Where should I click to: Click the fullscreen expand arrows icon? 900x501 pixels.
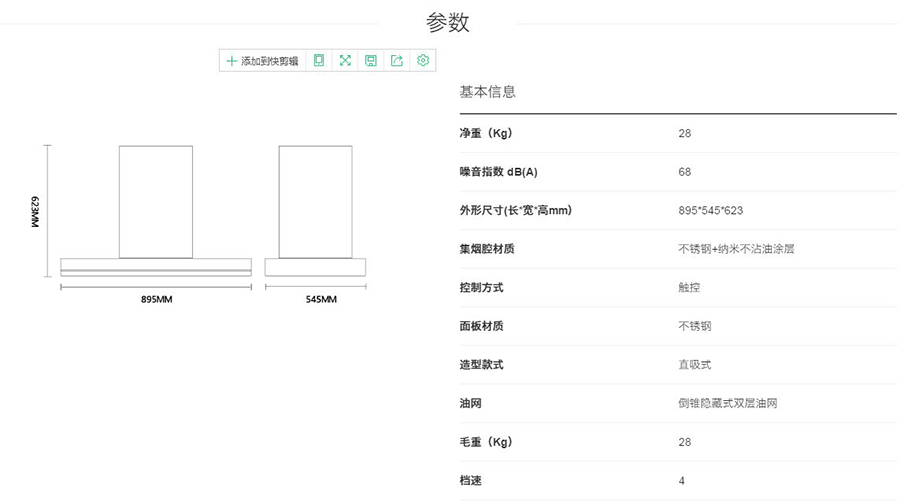click(345, 61)
